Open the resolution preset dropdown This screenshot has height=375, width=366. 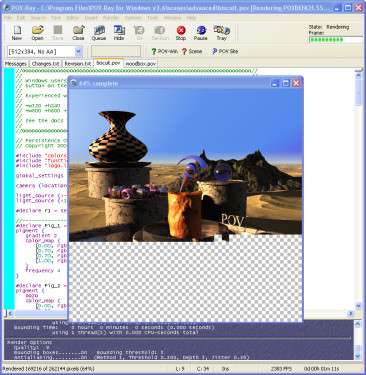(78, 52)
